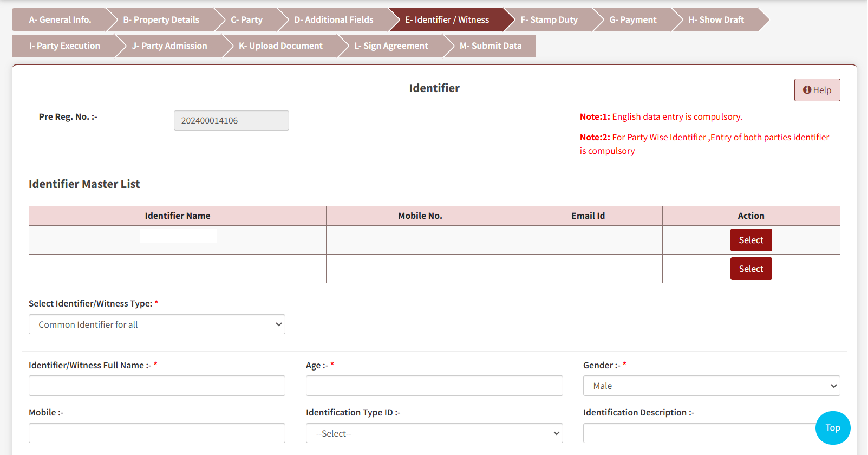Click the Identifier Master List heading
This screenshot has height=455, width=868.
pyautogui.click(x=84, y=184)
